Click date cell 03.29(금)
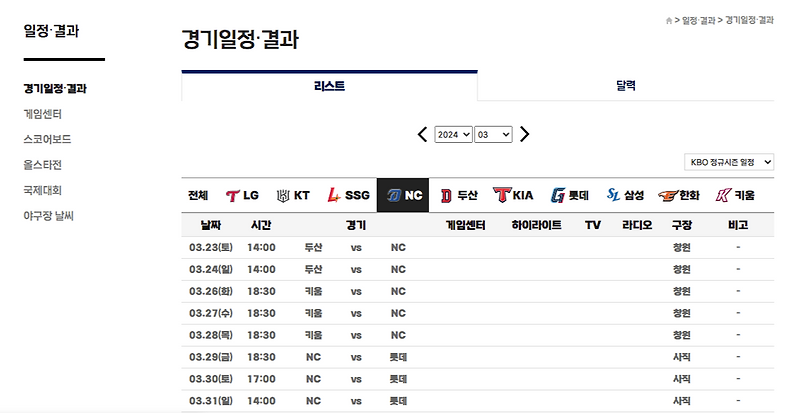Screen dimensions: 800x413 point(211,357)
